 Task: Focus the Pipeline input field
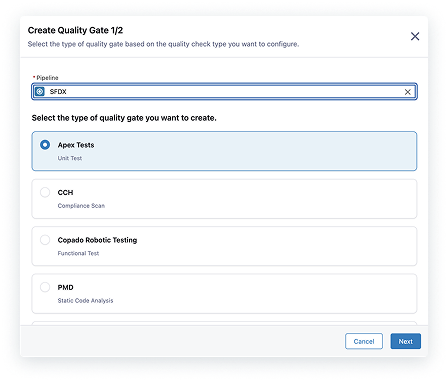click(224, 92)
